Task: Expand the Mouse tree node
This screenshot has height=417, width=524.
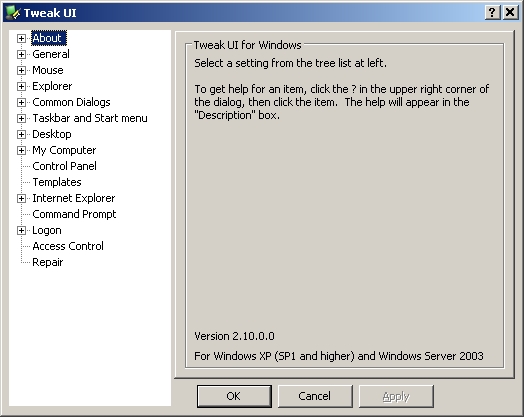Action: (21, 71)
